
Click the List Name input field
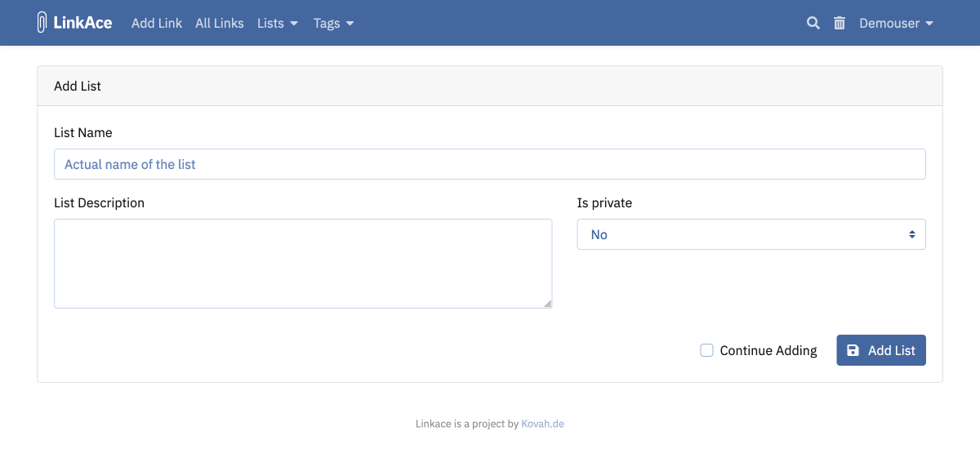pyautogui.click(x=489, y=164)
